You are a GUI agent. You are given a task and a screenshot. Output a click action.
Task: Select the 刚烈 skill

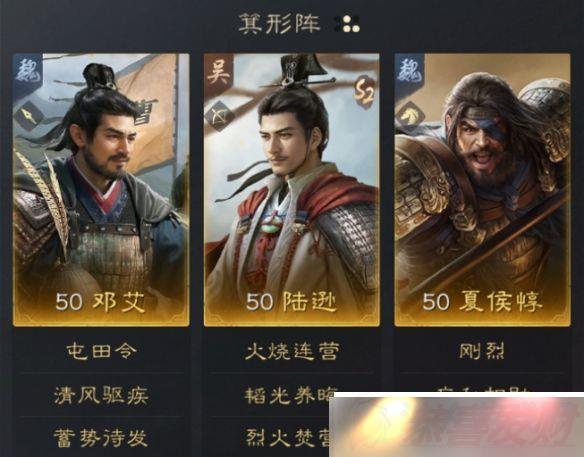[x=482, y=351]
